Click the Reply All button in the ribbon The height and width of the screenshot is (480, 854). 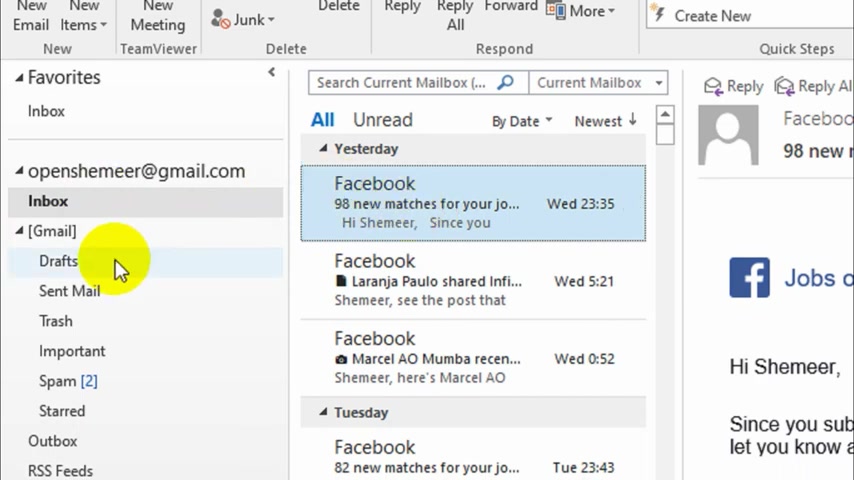click(455, 15)
